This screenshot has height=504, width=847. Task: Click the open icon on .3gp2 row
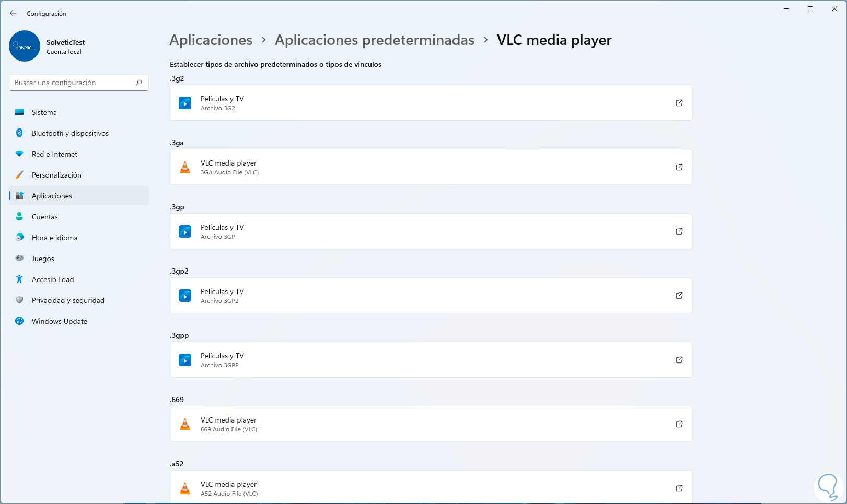pos(679,296)
